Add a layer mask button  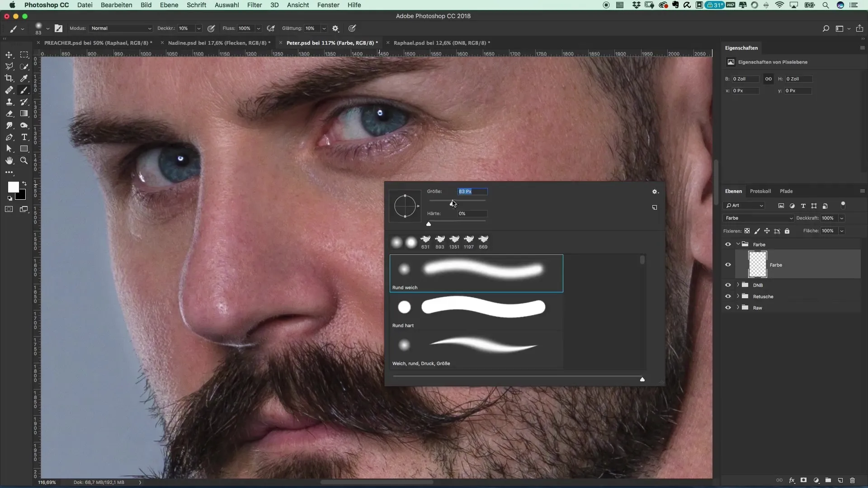[804, 480]
